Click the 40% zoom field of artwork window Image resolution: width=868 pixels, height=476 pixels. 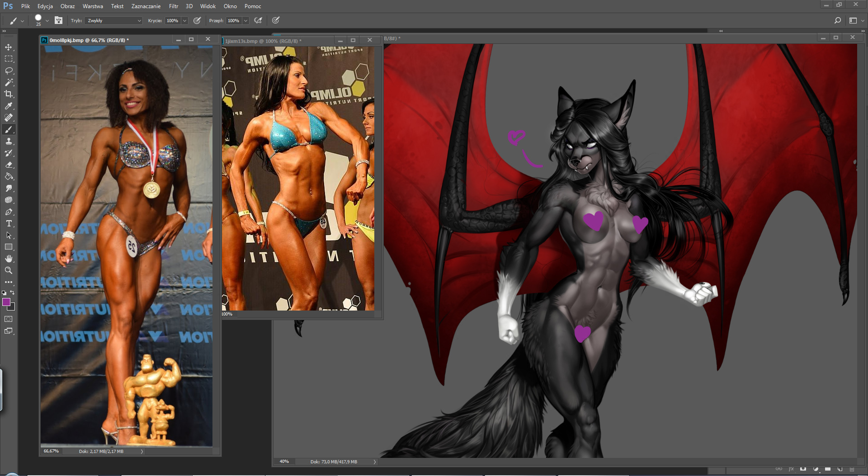point(284,462)
